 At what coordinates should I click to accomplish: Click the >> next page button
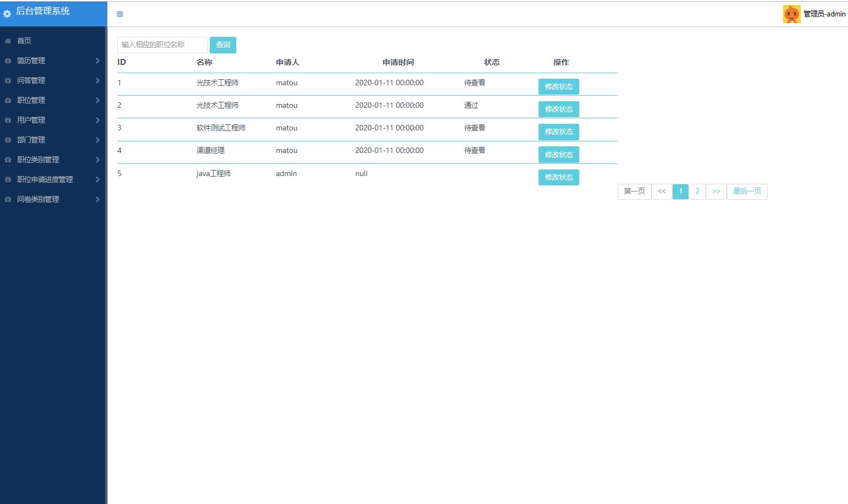[716, 191]
